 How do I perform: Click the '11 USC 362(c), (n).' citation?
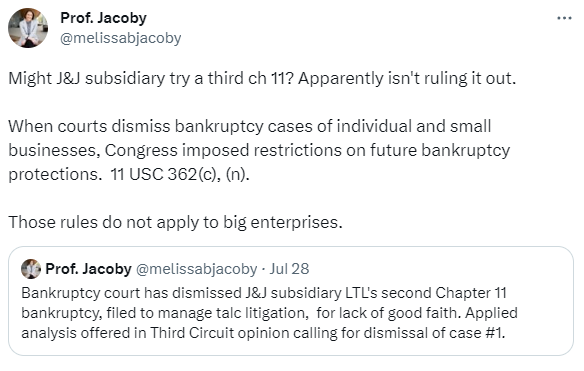point(180,174)
